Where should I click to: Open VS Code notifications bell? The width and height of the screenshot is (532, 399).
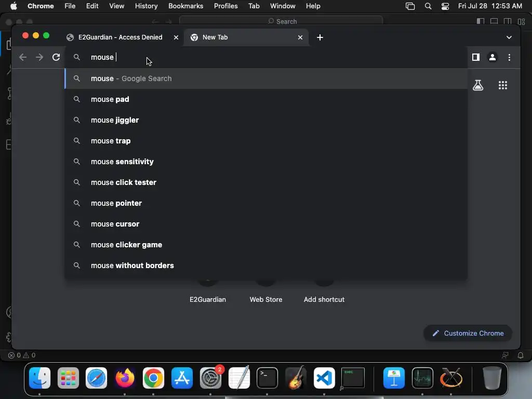521,355
